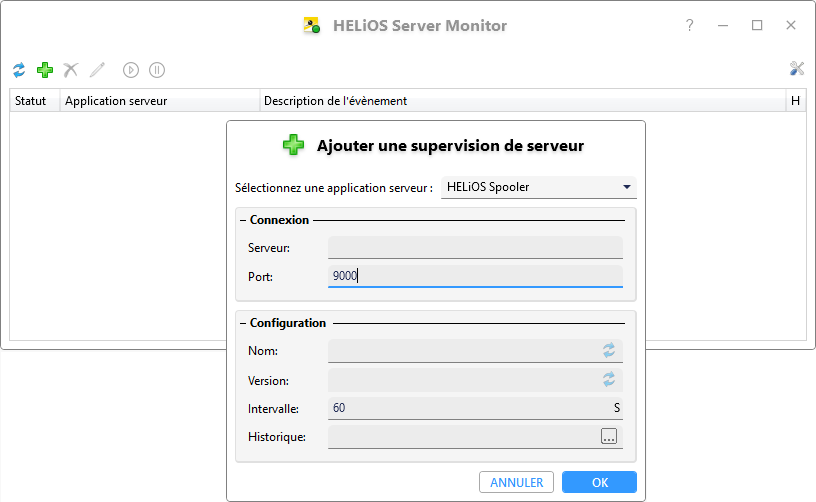Sort by the Statut column header
816x502 pixels.
coord(35,101)
